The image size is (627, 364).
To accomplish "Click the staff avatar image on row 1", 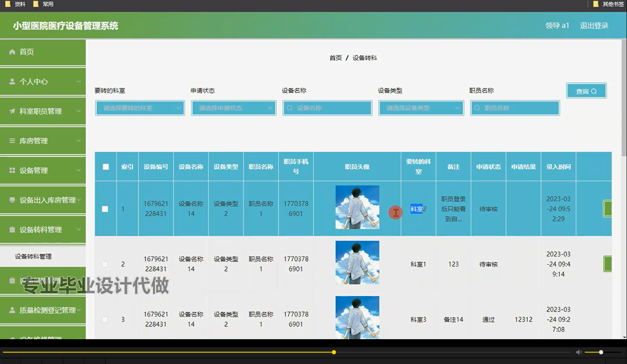I will pos(357,207).
